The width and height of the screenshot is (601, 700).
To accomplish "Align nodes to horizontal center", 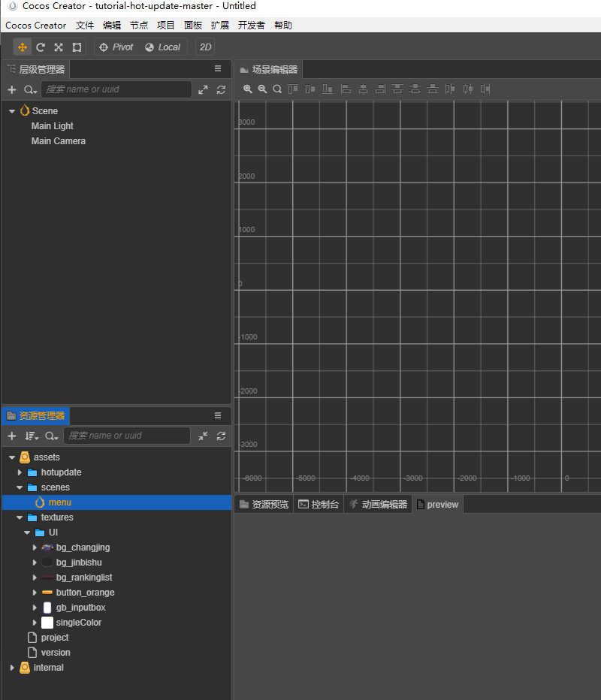I will point(363,89).
